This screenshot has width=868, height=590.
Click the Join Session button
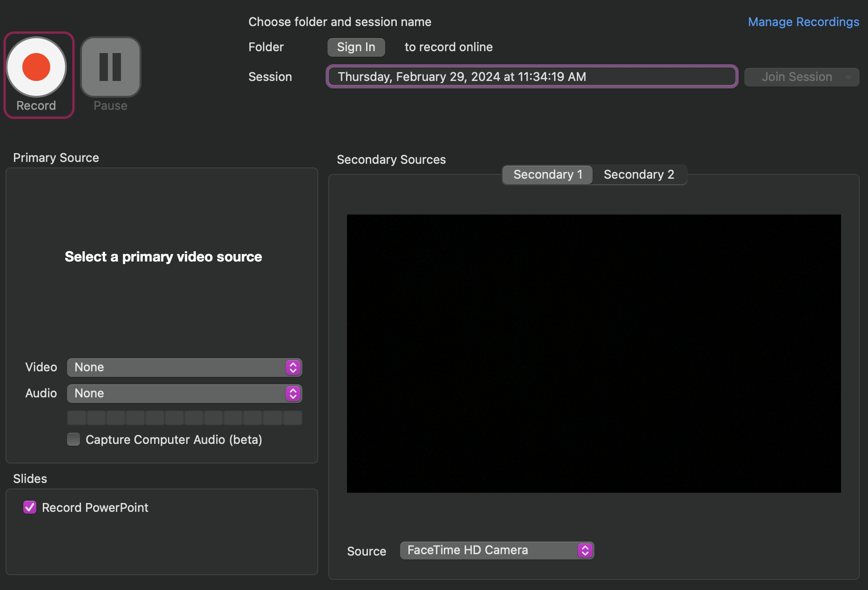point(796,77)
